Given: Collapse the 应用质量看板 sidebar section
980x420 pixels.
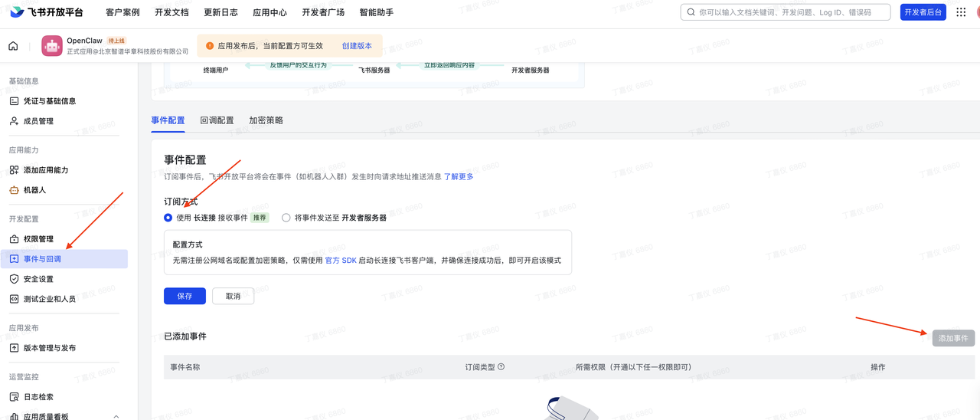Looking at the screenshot, I should [x=116, y=416].
